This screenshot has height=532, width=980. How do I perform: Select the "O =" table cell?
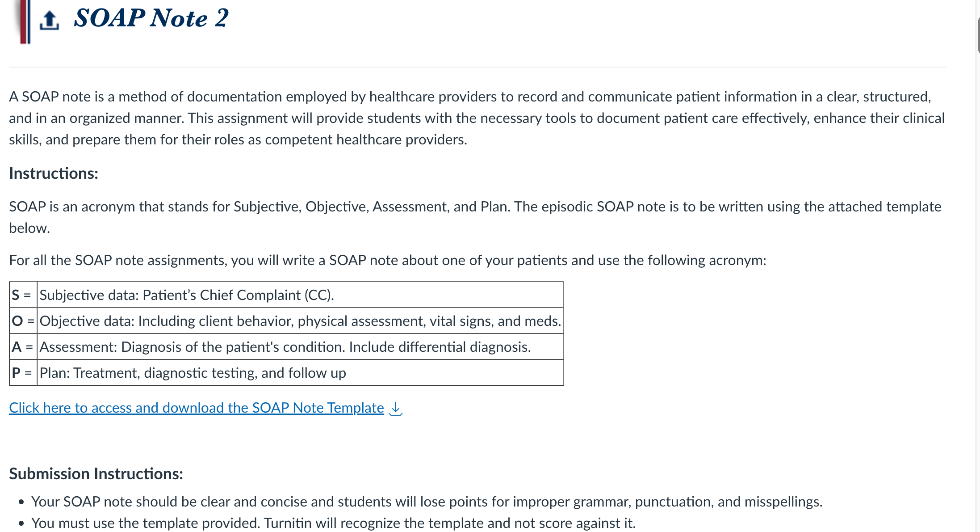(x=23, y=321)
